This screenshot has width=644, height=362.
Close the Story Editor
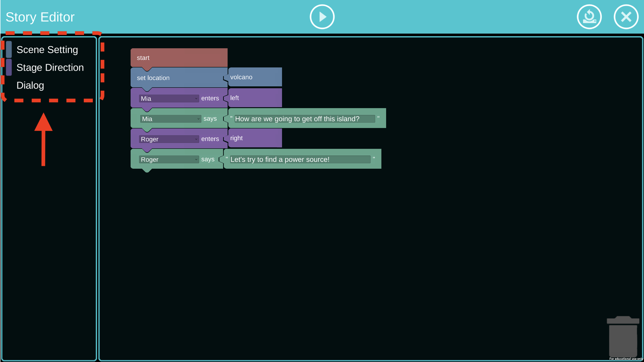[626, 17]
